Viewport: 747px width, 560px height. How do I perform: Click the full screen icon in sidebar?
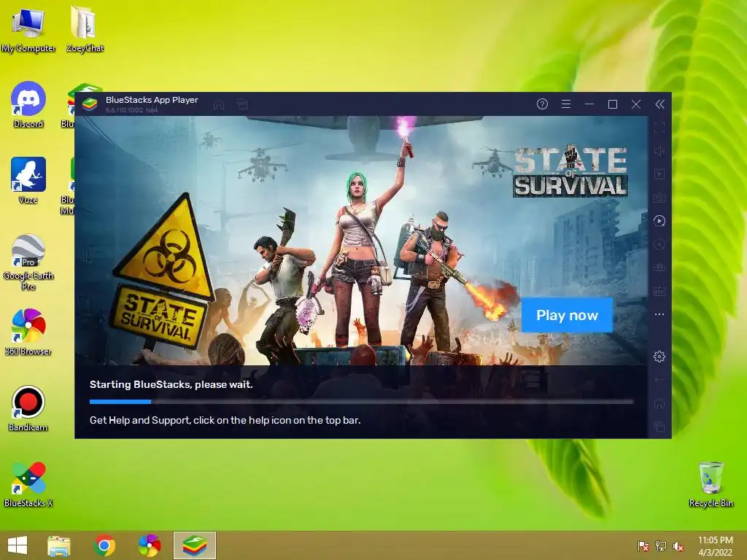(659, 128)
